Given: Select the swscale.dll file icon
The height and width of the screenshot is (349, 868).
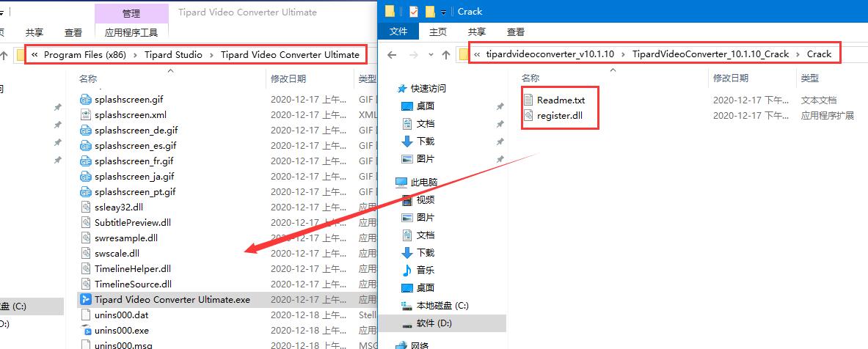Looking at the screenshot, I should (85, 253).
